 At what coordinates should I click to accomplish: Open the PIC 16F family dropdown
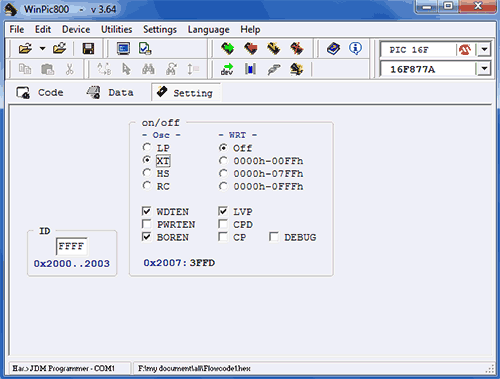(484, 50)
